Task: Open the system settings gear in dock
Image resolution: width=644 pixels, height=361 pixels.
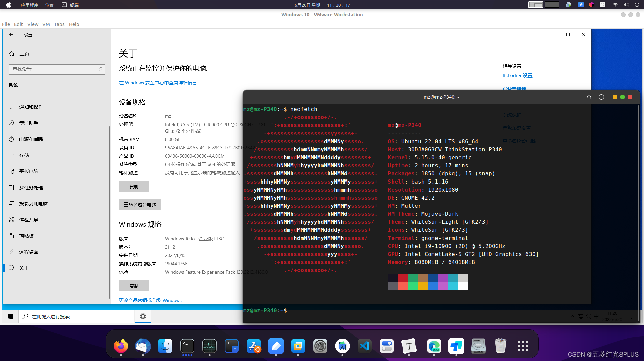Action: click(320, 346)
